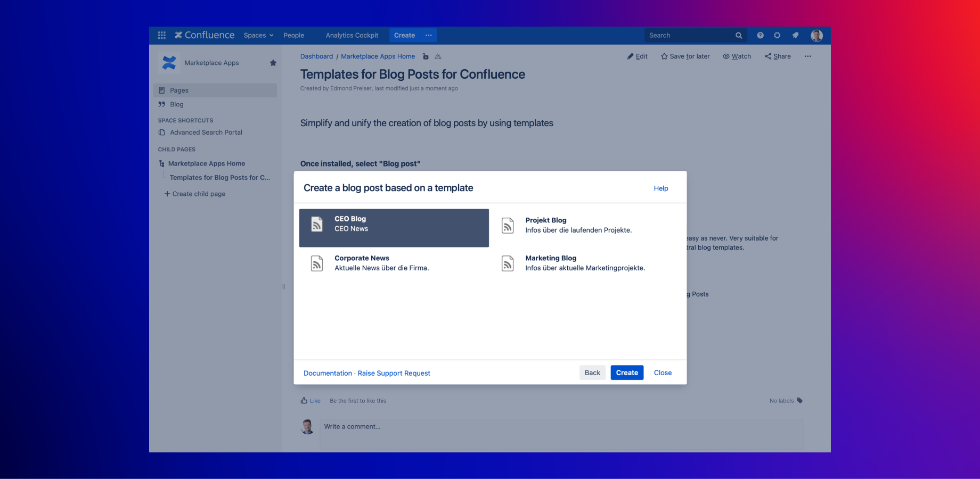Click the page restrictions lock icon

coord(426,56)
